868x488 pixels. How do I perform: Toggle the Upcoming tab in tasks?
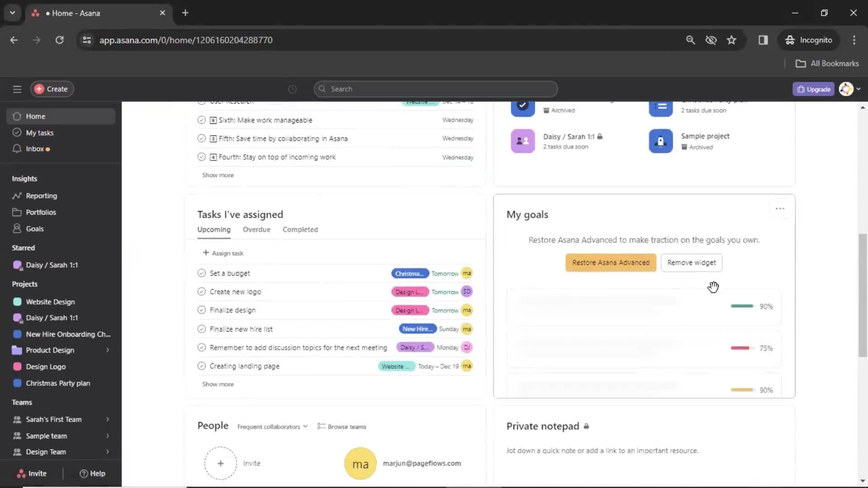pos(213,230)
